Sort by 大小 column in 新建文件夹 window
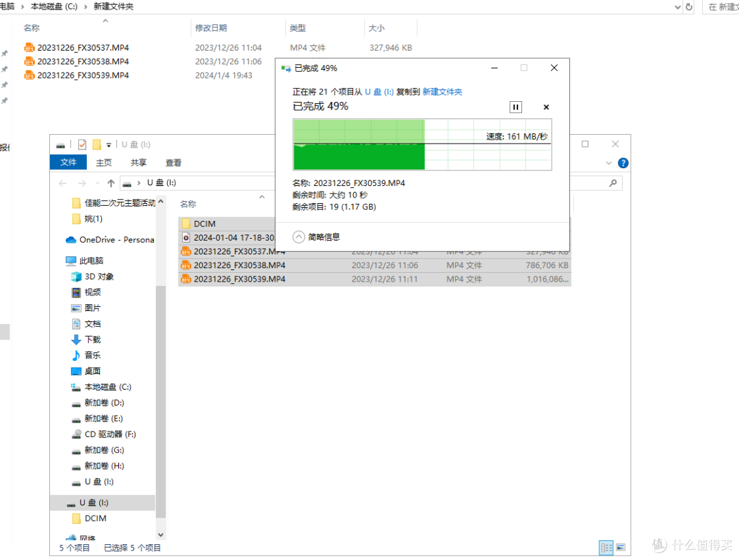 pos(376,28)
